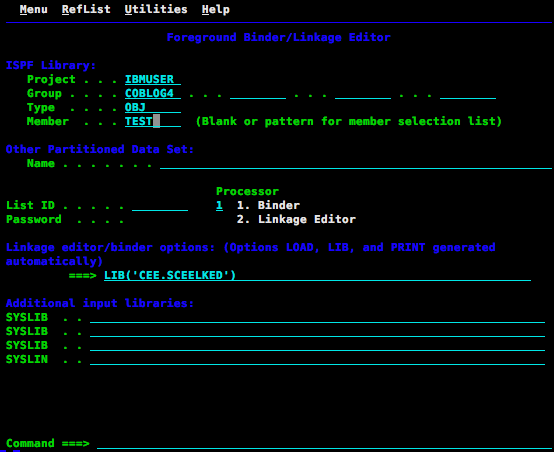This screenshot has width=554, height=452.
Task: Select the Linkage Editor processor option
Action: click(296, 219)
